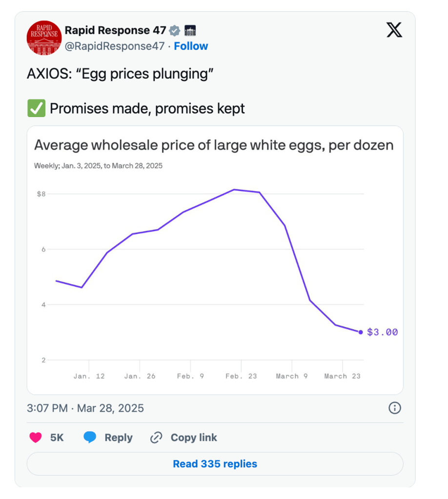Click the Rapid Response 47 profile avatar
This screenshot has height=499, width=448.
(x=44, y=38)
